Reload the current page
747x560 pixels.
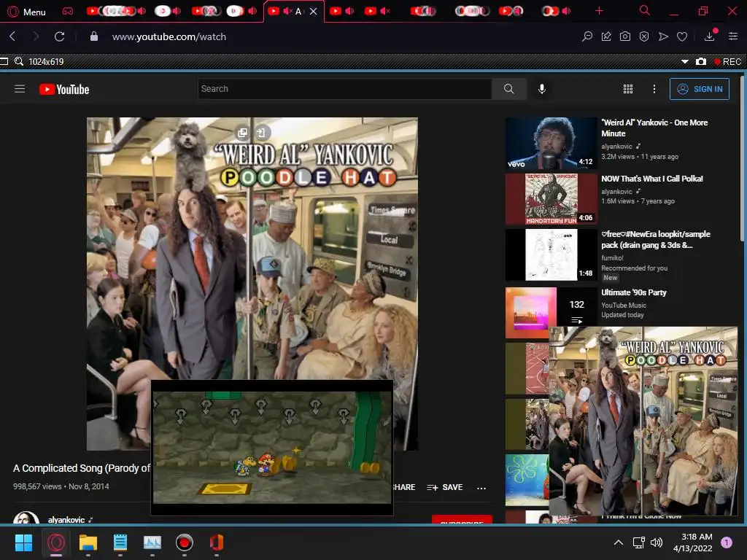59,36
